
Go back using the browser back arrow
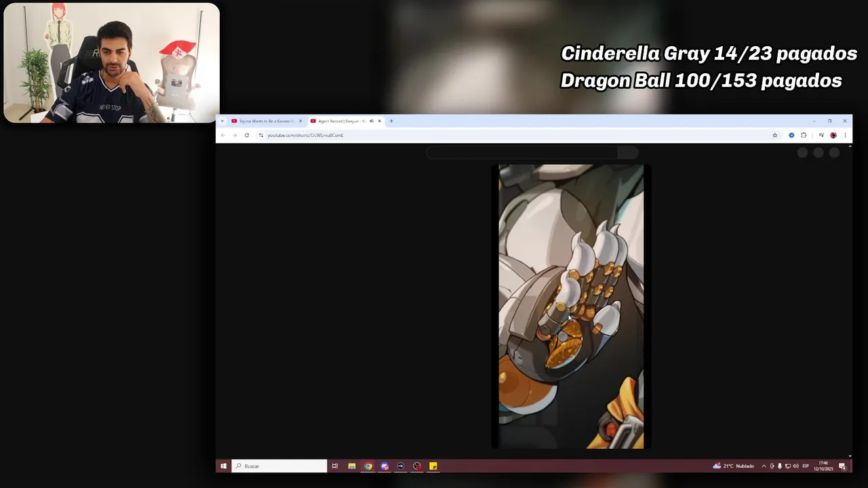tap(223, 135)
